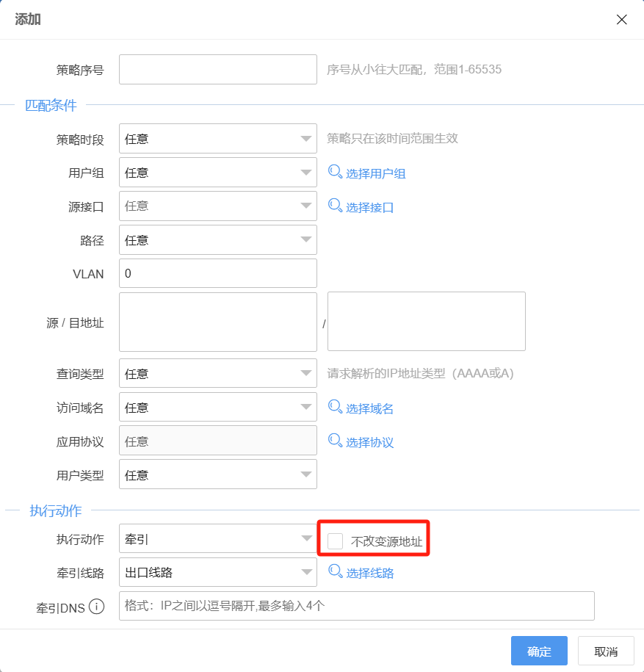Click the search icon next to 选择接口
Viewport: 644px width, 672px height.
point(335,206)
